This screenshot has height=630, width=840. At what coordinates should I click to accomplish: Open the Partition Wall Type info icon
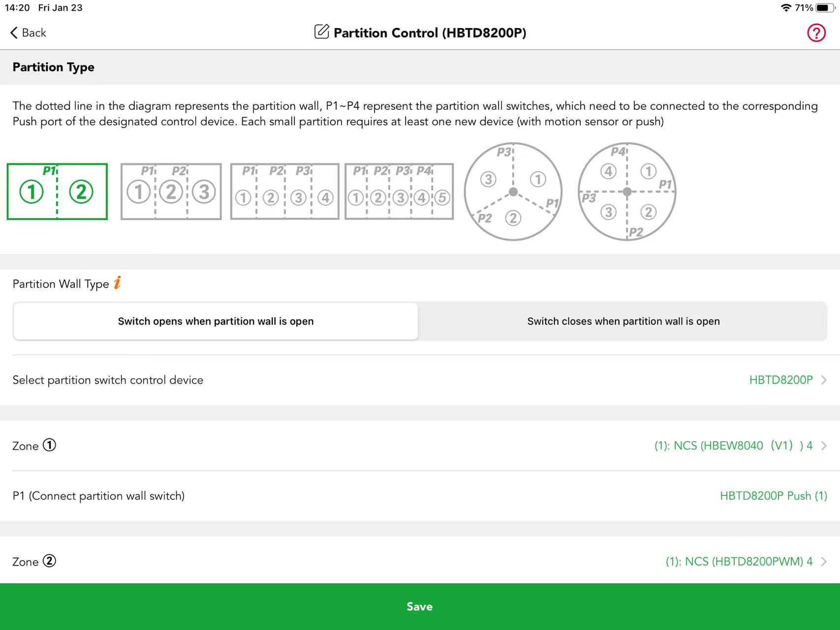[x=117, y=283]
